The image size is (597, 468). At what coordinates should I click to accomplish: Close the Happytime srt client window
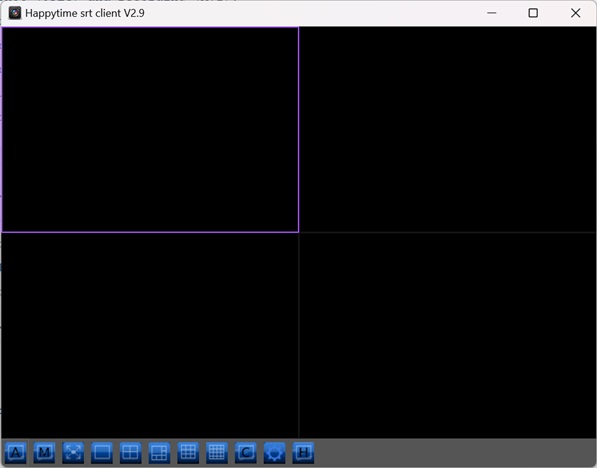[x=575, y=13]
